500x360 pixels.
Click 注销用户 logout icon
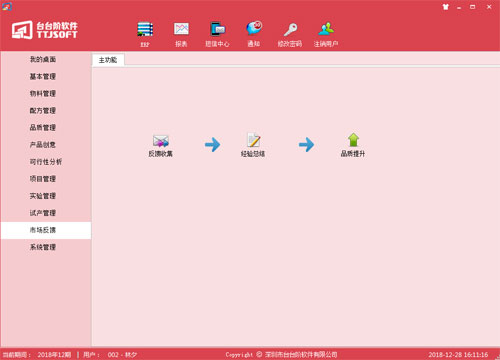326,34
